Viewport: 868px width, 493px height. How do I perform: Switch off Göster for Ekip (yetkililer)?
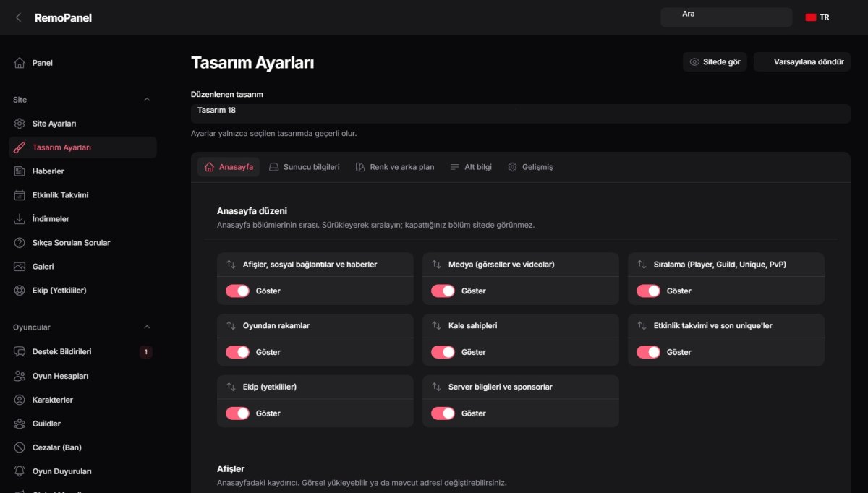[238, 413]
